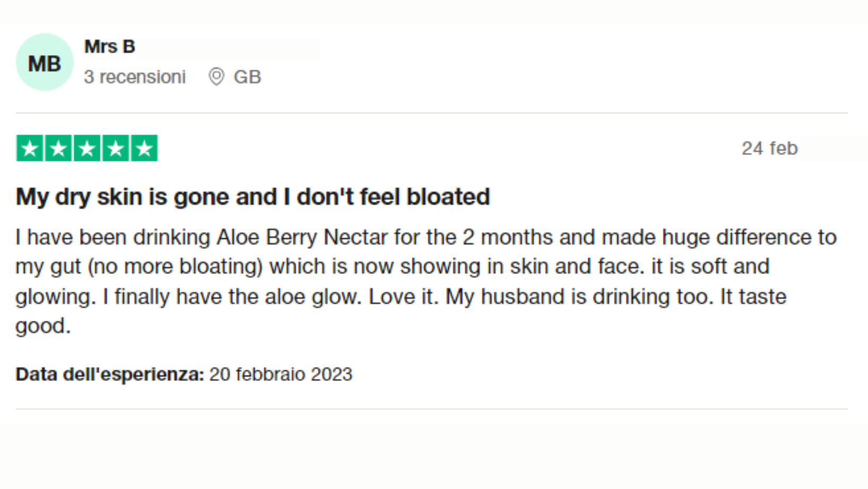Click the GB country label
Viewport: 868px width, 489px height.
pyautogui.click(x=247, y=77)
